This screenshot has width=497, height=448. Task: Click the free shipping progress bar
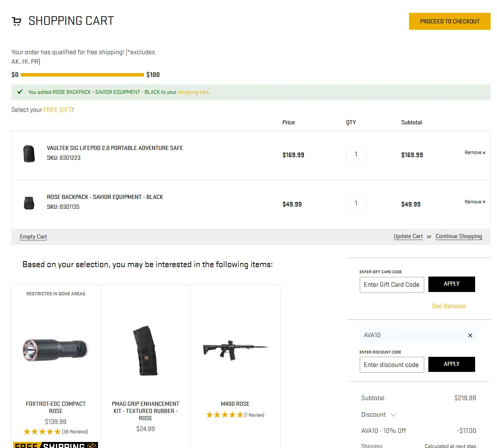(x=82, y=75)
